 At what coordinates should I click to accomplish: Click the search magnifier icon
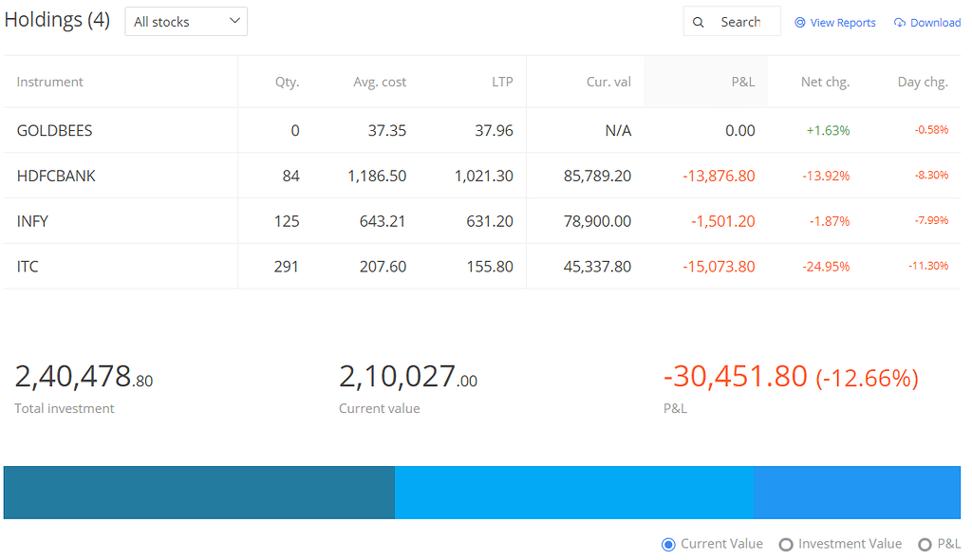pyautogui.click(x=699, y=22)
